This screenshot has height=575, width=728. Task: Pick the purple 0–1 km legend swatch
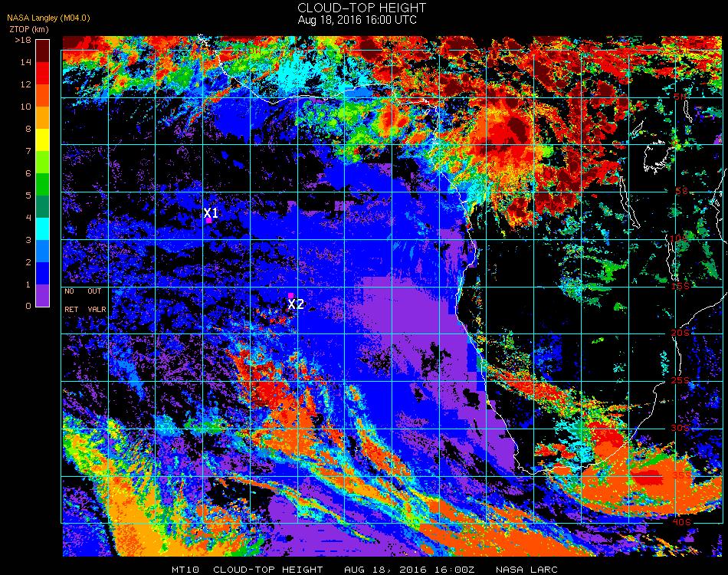tap(43, 295)
